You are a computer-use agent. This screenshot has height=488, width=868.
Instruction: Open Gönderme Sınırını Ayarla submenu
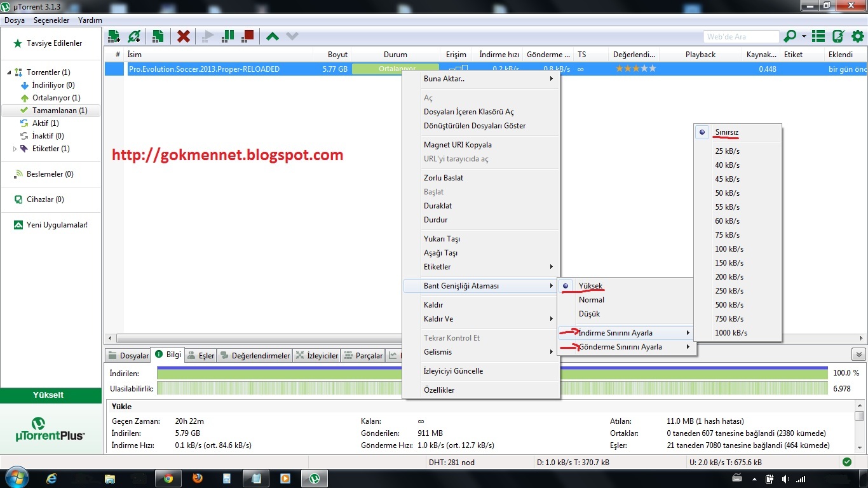625,347
